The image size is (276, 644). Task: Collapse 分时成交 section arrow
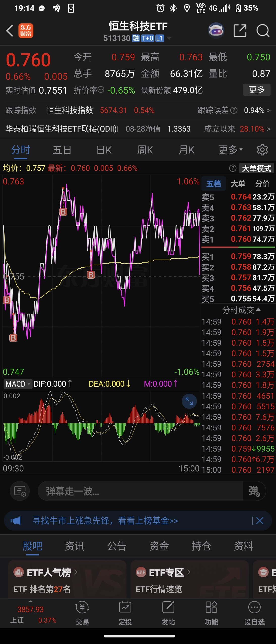(258, 309)
